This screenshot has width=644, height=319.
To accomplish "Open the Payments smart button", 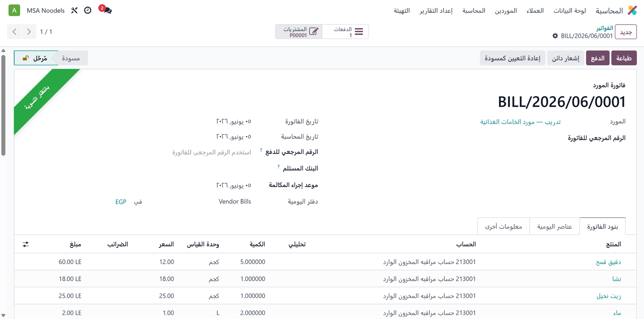I will coord(345,32).
